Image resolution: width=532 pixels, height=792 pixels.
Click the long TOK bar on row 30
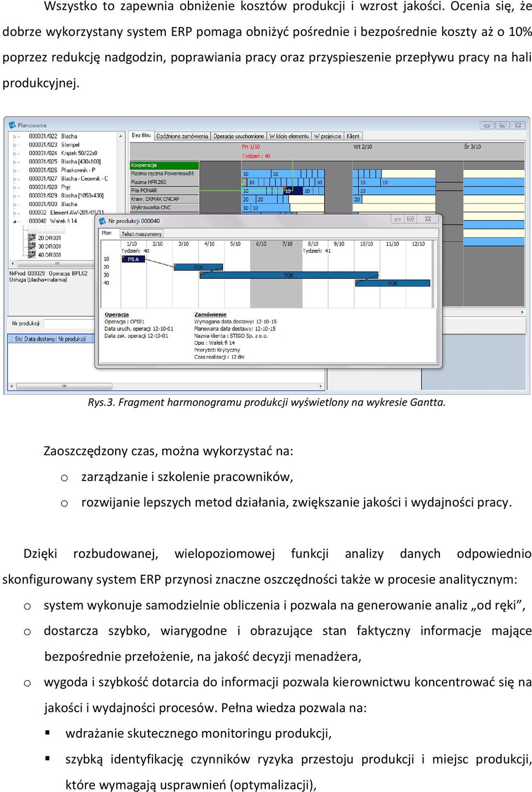tap(289, 275)
